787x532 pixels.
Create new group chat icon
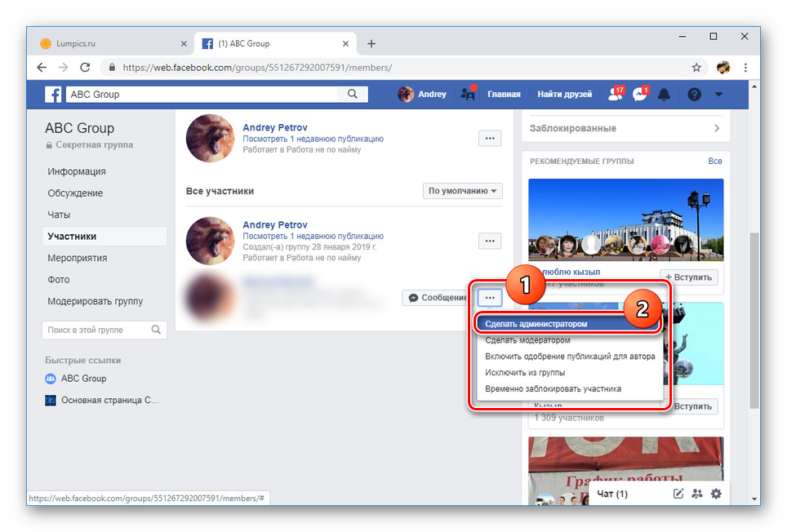697,494
